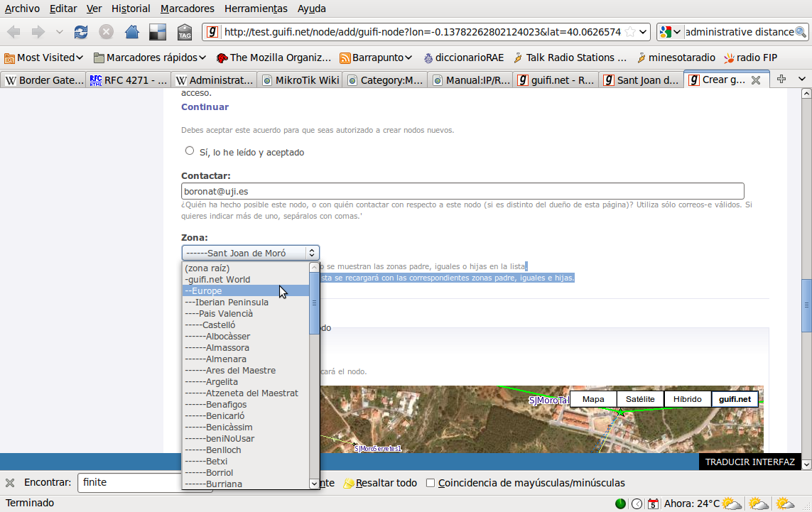Click the Resaltar todo highlighter
The image size is (812, 512).
380,483
